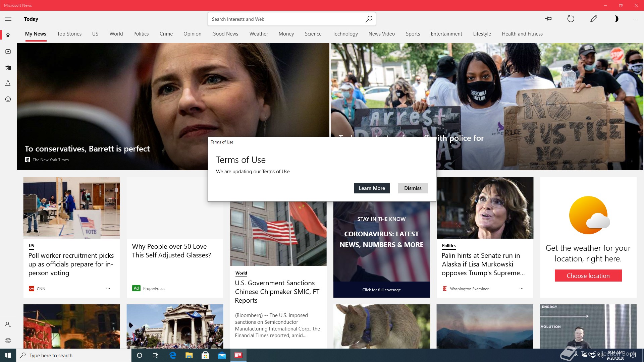Open the Sarah Palin photo thumbnail

click(485, 208)
